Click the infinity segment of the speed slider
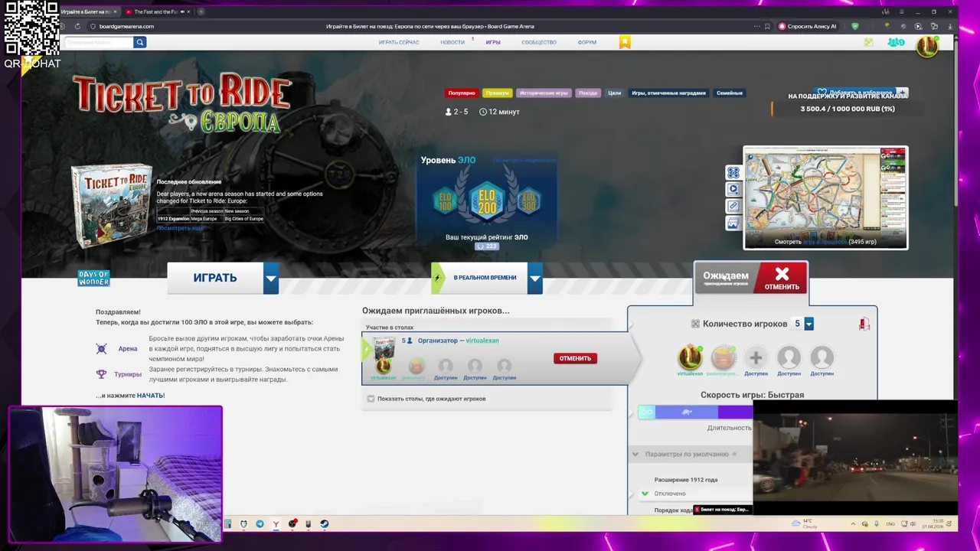This screenshot has width=980, height=551. [x=648, y=412]
